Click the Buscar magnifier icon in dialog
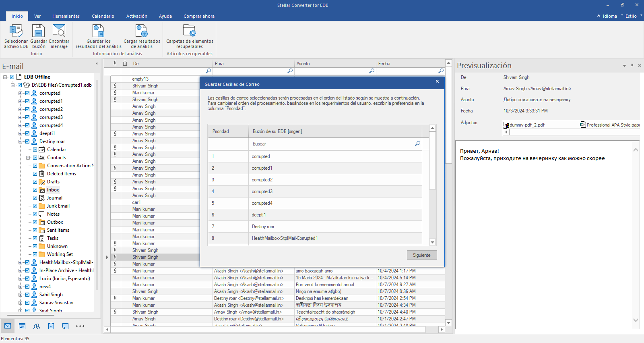Viewport: 644px width, 343px height. (x=417, y=144)
